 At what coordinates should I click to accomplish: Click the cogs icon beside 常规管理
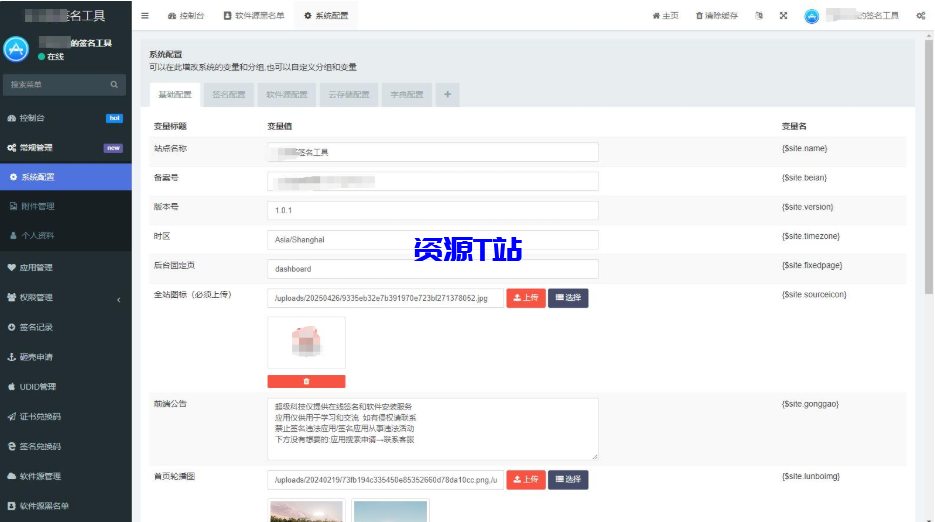pyautogui.click(x=11, y=147)
